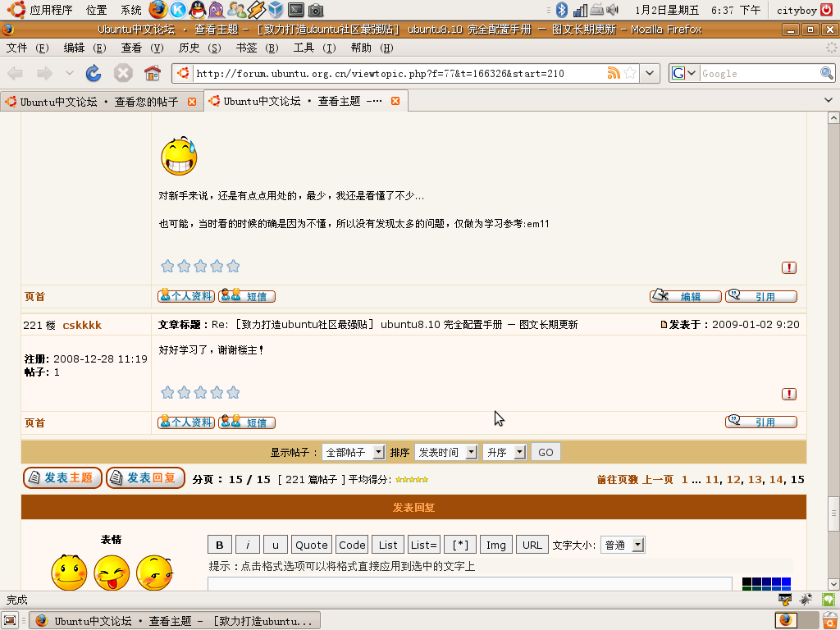Open the 编辑 menu

84,48
